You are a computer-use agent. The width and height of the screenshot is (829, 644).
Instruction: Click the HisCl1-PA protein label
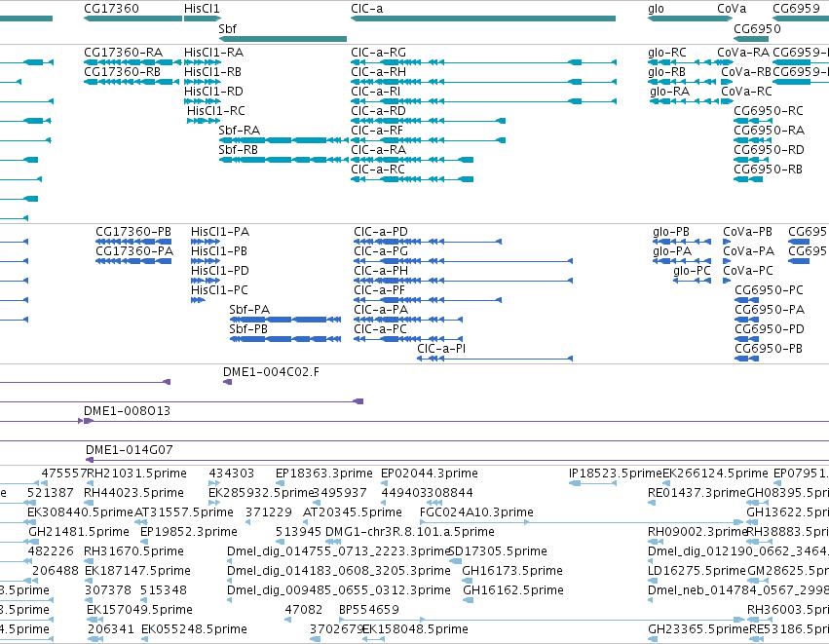(220, 232)
